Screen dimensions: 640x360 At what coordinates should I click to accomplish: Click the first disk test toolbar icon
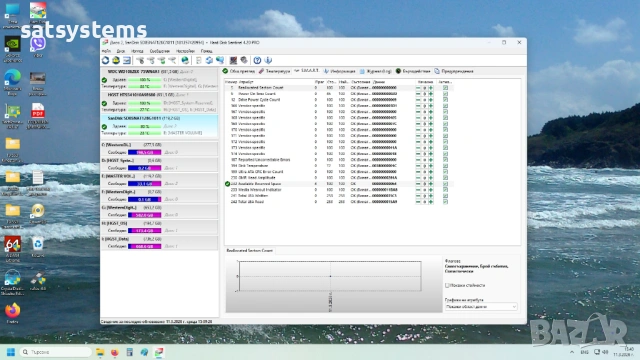tap(140, 60)
